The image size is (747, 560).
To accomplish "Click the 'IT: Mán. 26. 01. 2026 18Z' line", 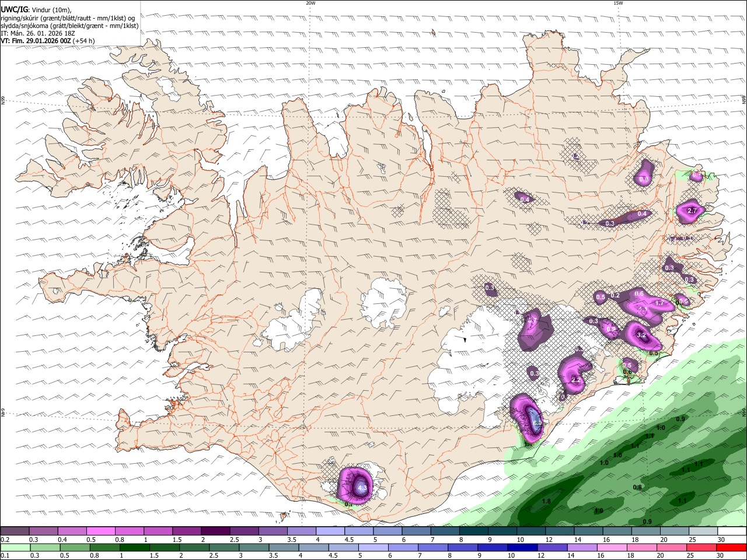I will coord(39,33).
